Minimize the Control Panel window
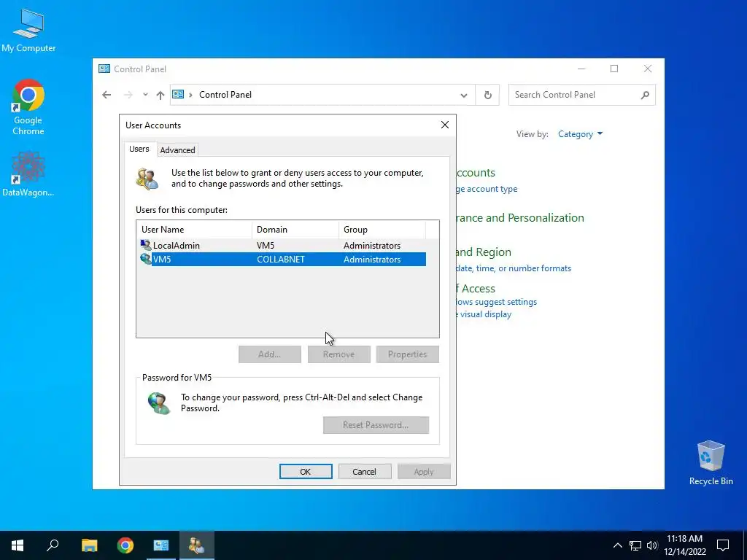This screenshot has width=747, height=560. 581,69
